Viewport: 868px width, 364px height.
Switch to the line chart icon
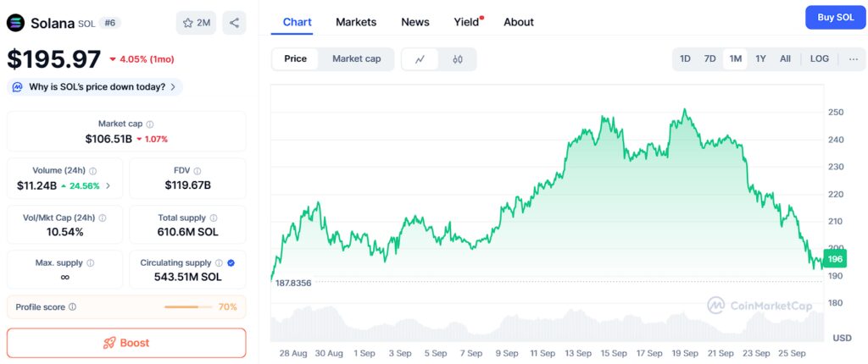click(420, 59)
